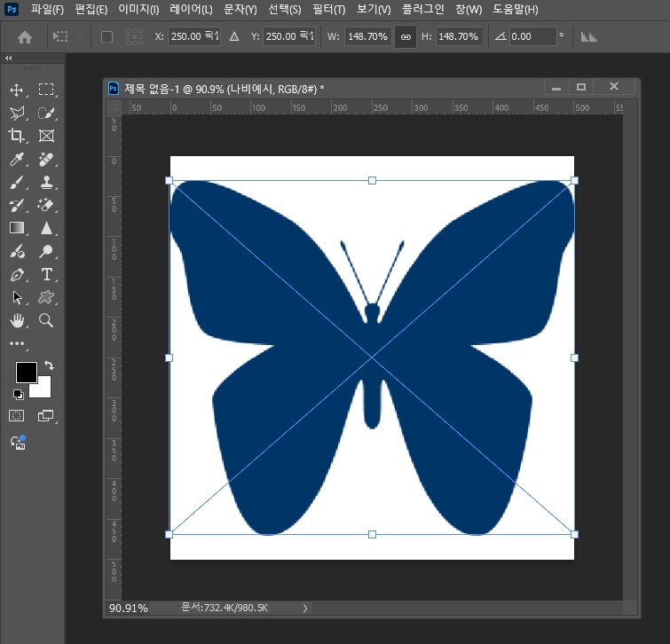This screenshot has width=670, height=644.
Task: Select the Sharpen tool
Action: coord(46,228)
